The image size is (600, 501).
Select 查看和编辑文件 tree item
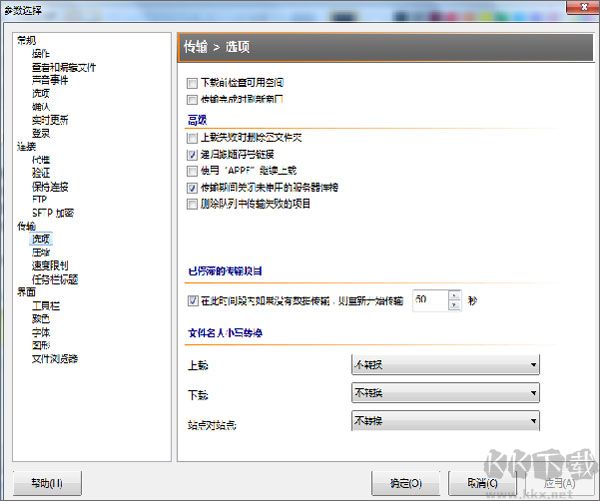(64, 67)
